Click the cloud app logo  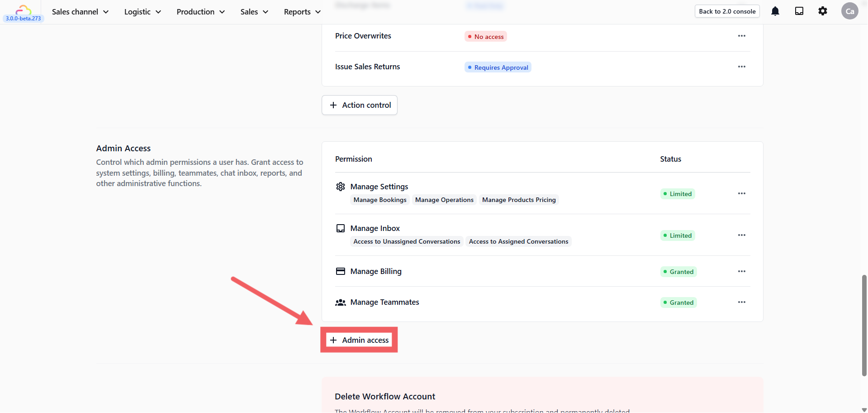[23, 10]
